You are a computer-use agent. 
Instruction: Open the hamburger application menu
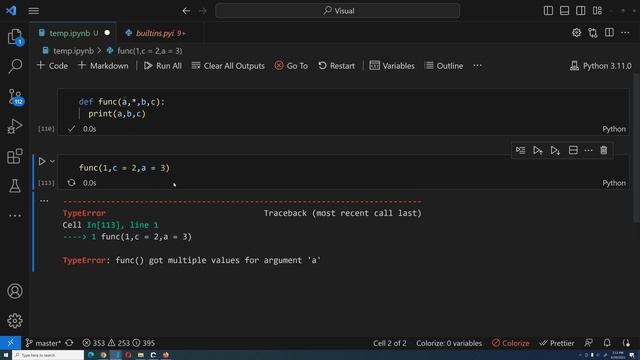[x=33, y=11]
